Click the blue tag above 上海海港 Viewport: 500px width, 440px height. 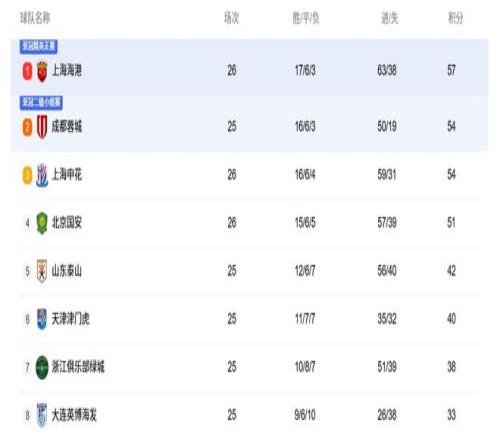[39, 46]
